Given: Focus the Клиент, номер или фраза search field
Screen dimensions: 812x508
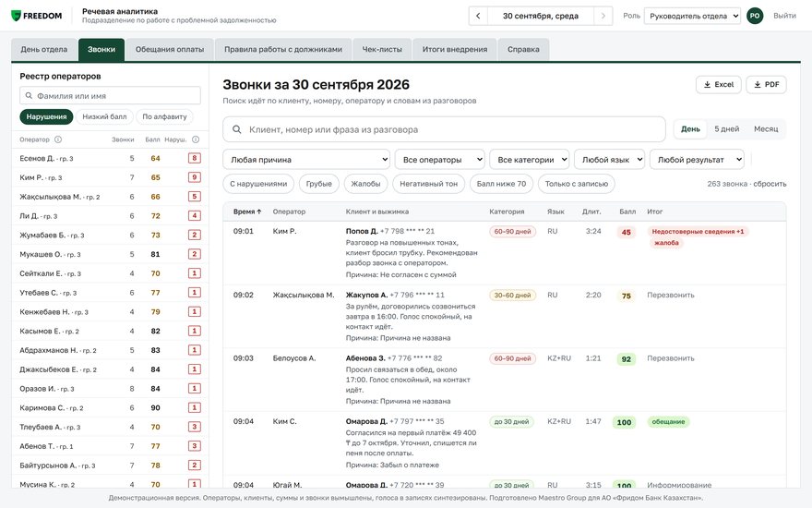Looking at the screenshot, I should (445, 129).
